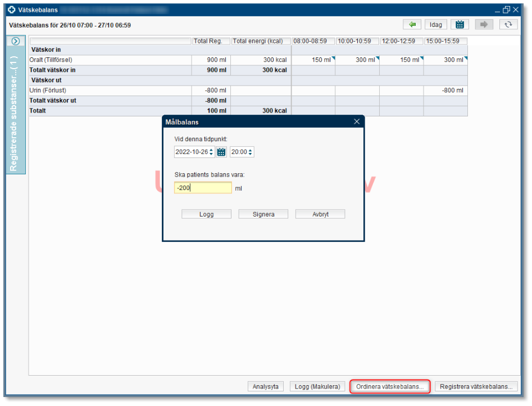This screenshot has height=406, width=532.
Task: Open calendar icon in Målbalans dialog
Action: coord(221,152)
